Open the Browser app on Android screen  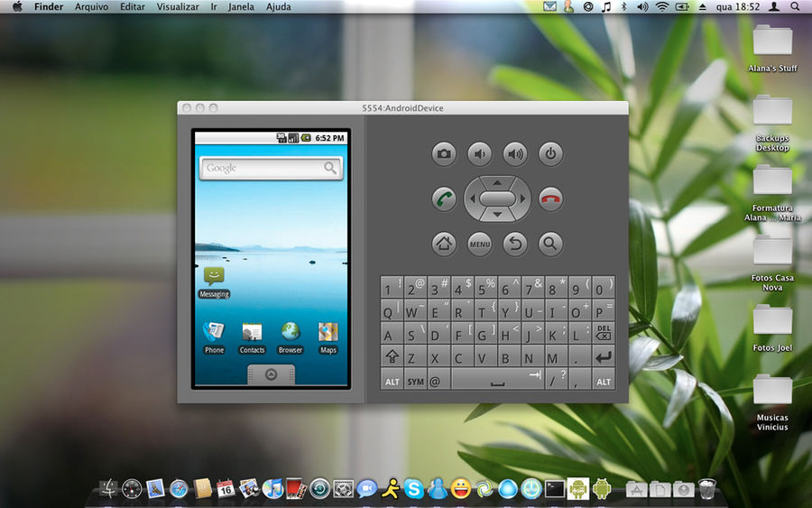[291, 337]
